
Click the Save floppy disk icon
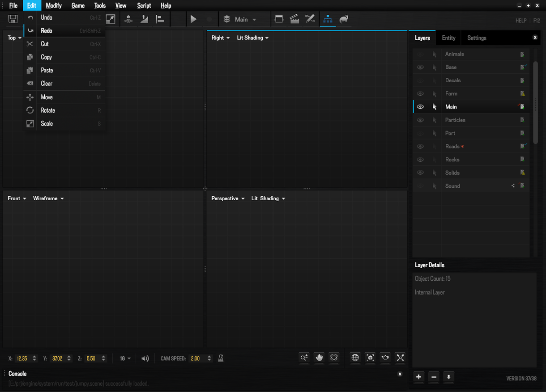(13, 19)
